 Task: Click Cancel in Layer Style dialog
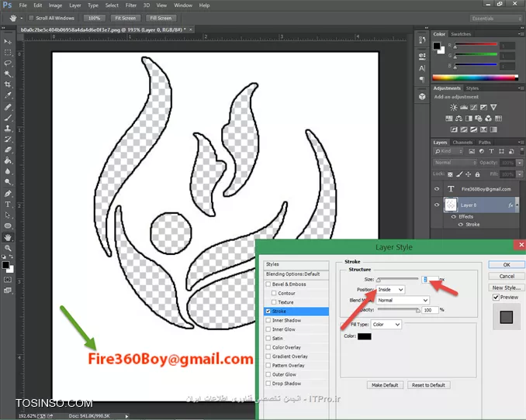507,276
